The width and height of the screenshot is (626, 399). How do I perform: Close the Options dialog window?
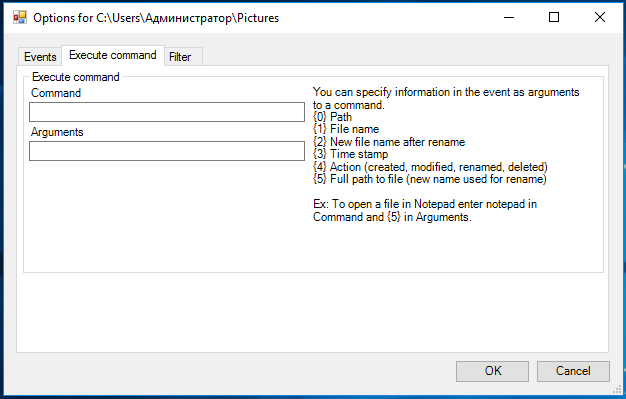tap(599, 17)
